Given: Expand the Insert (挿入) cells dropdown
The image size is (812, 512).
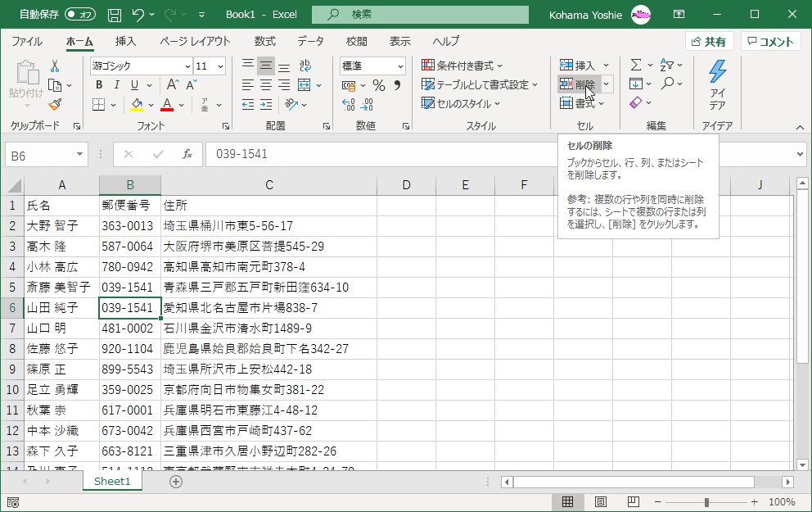Looking at the screenshot, I should click(606, 66).
